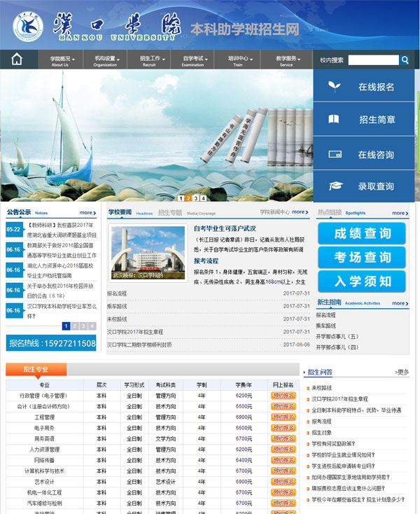Open 自考毕业生可落户武汉 headline
Screen dimensions: 420x514
[x=225, y=229]
